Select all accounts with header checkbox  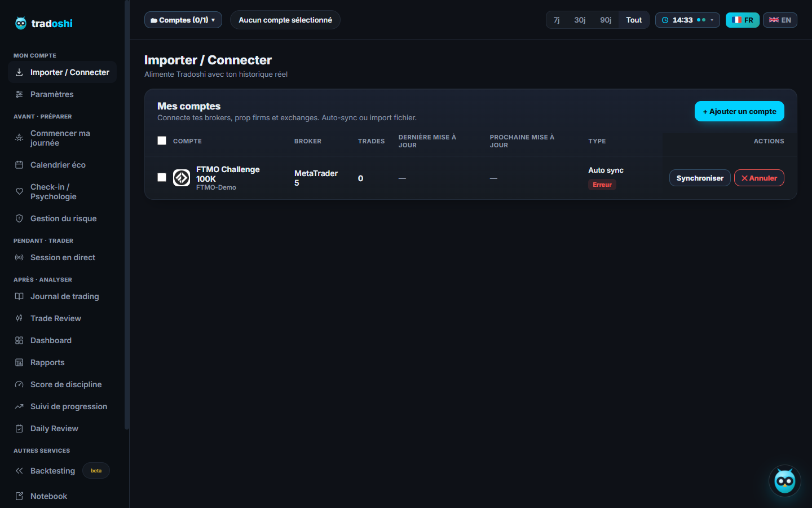(x=162, y=141)
